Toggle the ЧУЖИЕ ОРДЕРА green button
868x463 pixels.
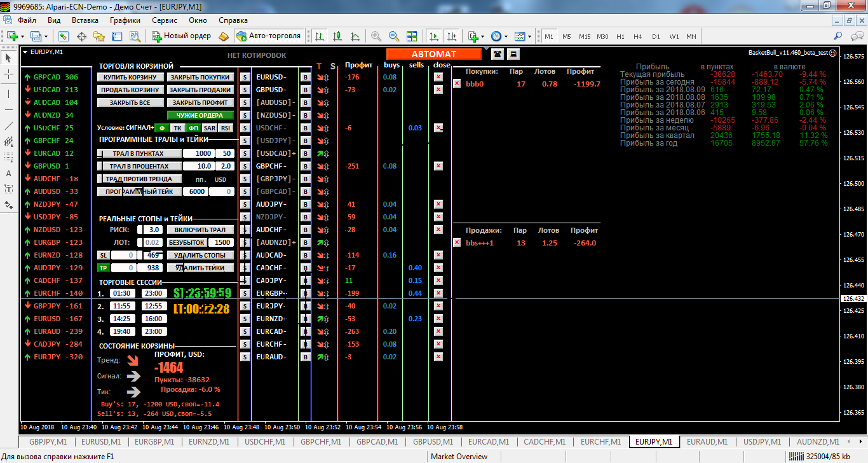point(200,115)
